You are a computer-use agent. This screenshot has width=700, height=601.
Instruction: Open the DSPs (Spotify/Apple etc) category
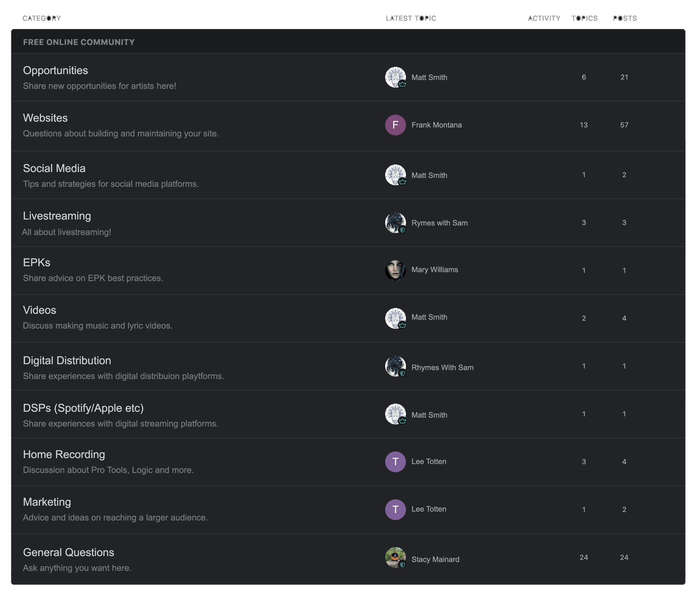point(83,408)
